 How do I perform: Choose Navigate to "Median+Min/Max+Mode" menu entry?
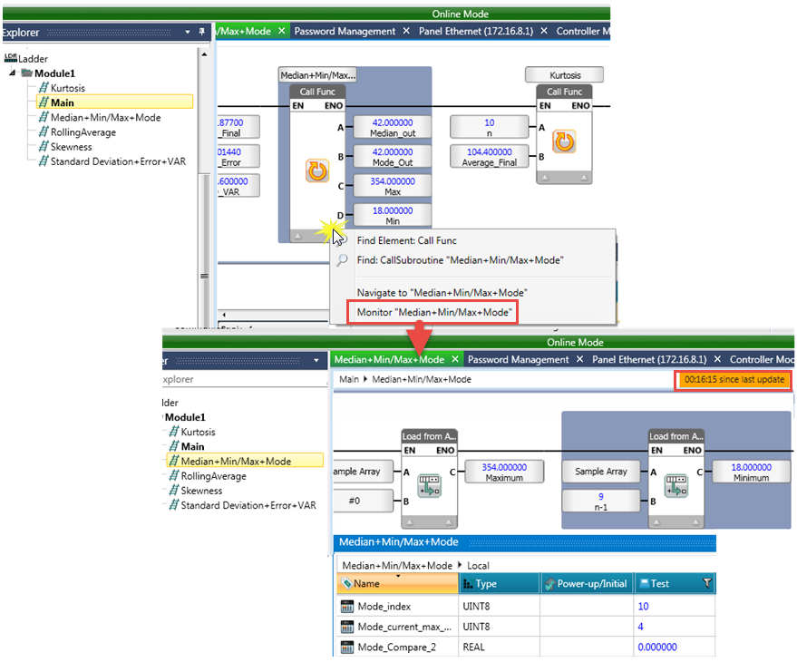442,293
